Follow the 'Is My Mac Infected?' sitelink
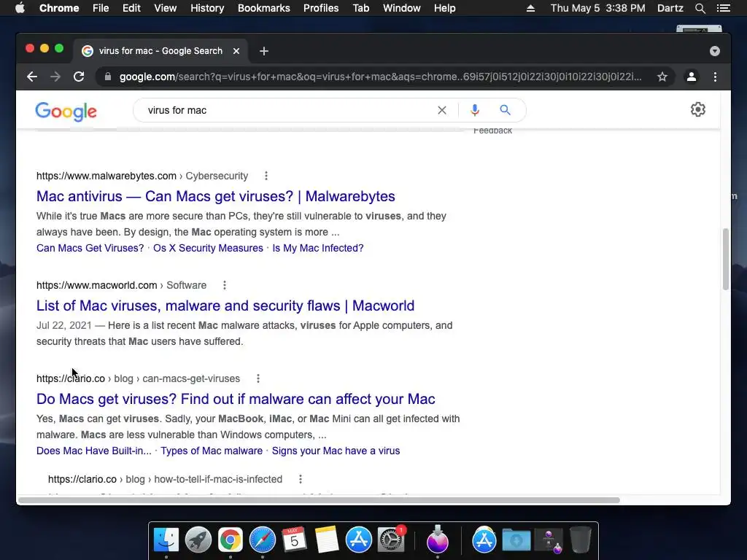The height and width of the screenshot is (560, 747). tap(318, 248)
